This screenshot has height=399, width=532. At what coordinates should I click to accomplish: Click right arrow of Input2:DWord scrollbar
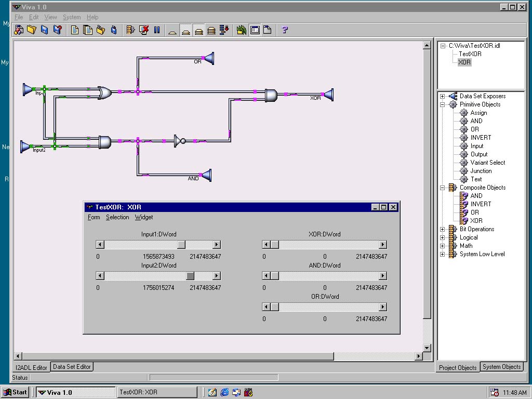(217, 276)
